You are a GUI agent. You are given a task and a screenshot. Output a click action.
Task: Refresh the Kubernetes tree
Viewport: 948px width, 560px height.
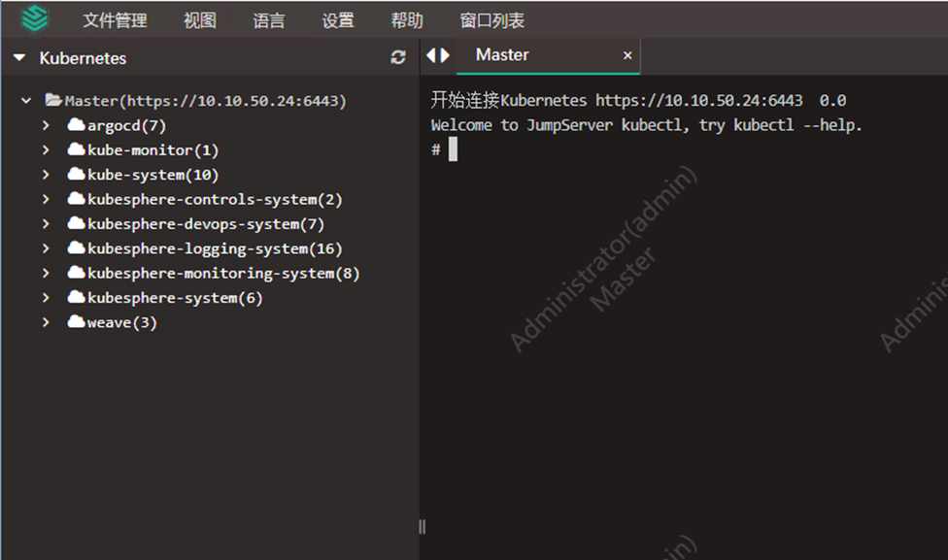coord(398,57)
